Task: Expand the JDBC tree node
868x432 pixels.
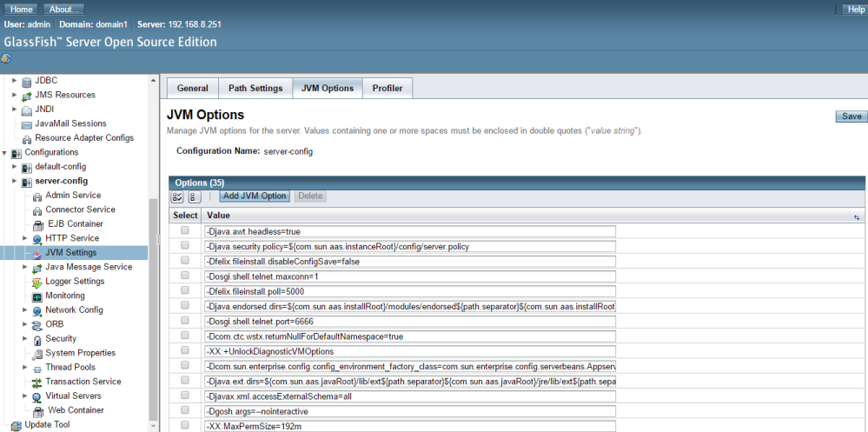Action: click(x=15, y=80)
